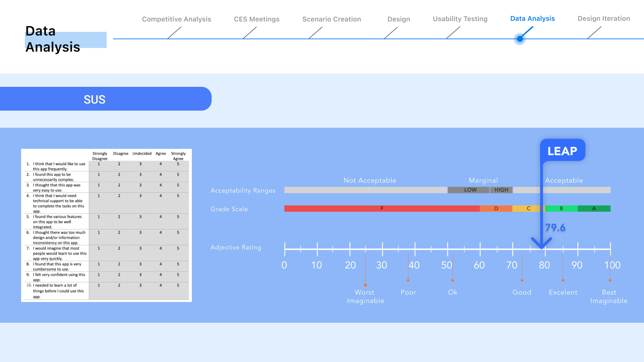Click the yellow C grade segment
The image size is (644, 362).
(x=529, y=208)
